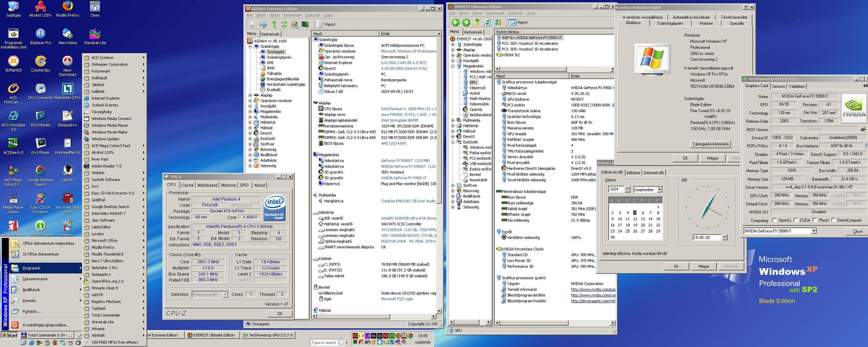868x347 pixels.
Task: Open Időzóna tab in date dialog
Action: click(x=633, y=173)
